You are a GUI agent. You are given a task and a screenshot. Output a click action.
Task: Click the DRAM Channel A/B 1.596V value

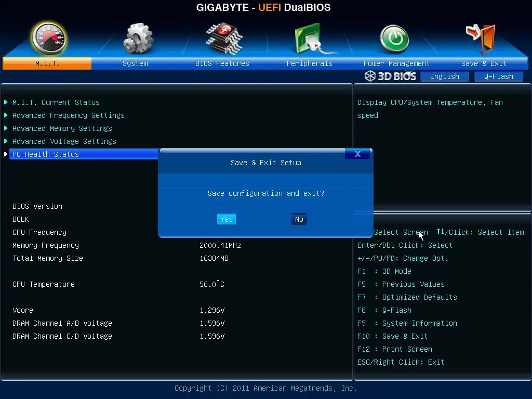212,323
